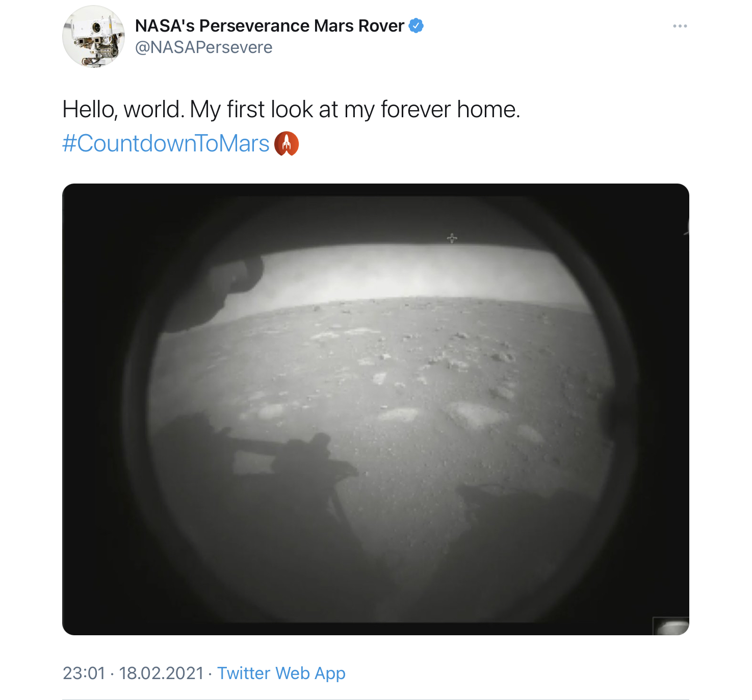
Task: Click the words "Hello, world." in the tweet
Action: (123, 110)
